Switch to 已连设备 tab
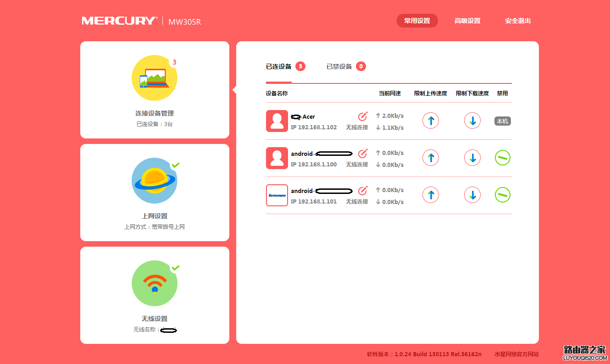 tap(278, 66)
